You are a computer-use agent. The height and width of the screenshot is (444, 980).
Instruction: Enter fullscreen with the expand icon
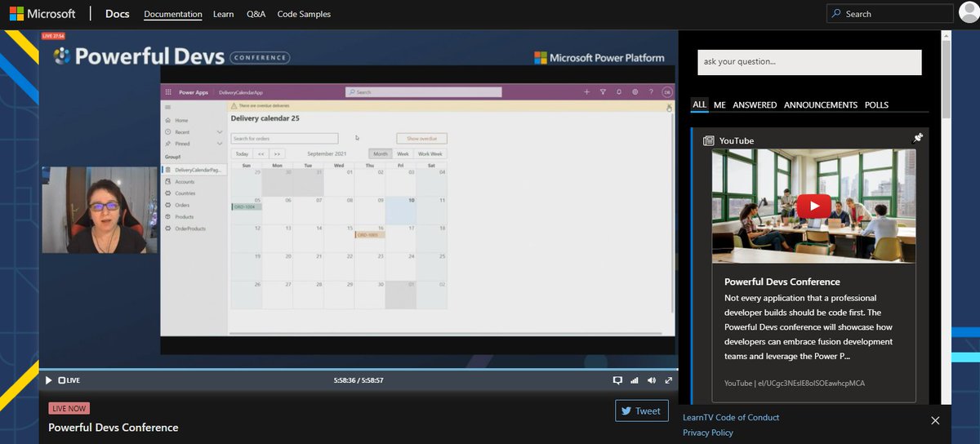tap(669, 380)
